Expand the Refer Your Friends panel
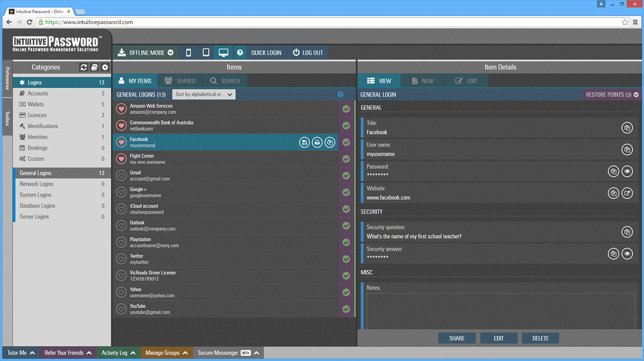The height and width of the screenshot is (361, 644). pyautogui.click(x=68, y=353)
